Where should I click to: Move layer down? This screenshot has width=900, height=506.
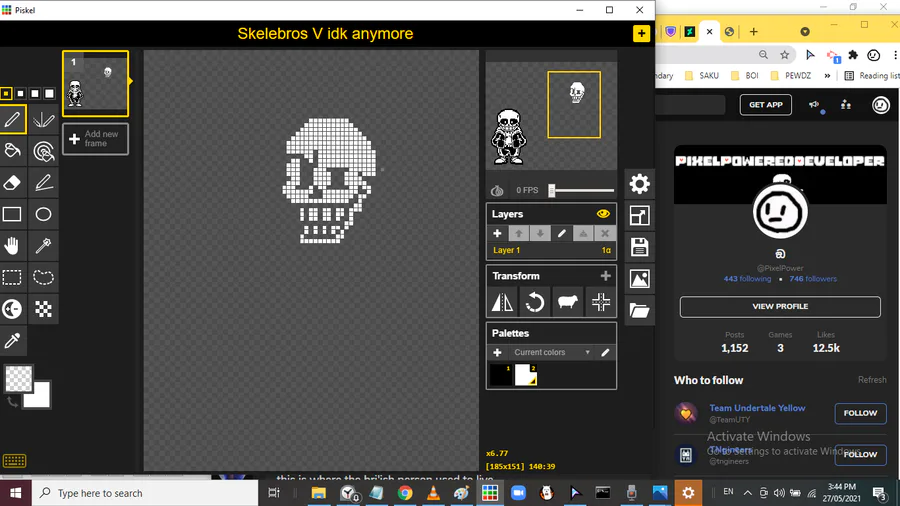pos(540,233)
